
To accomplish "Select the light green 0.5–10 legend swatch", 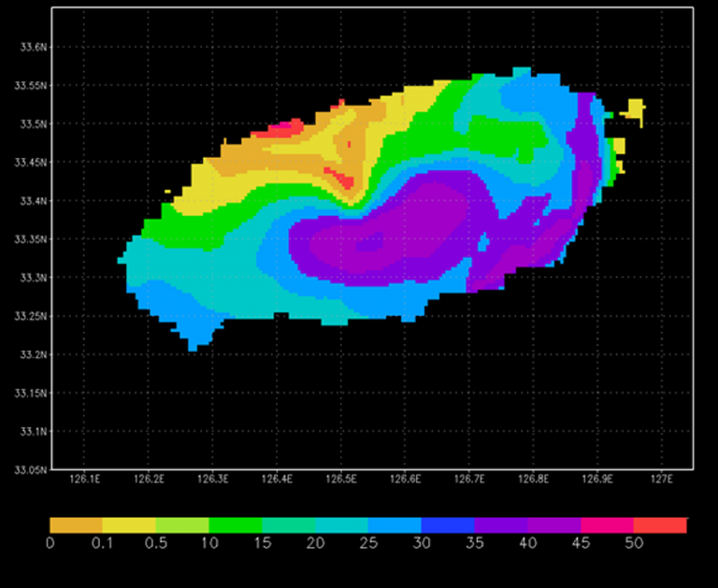I will click(x=182, y=525).
